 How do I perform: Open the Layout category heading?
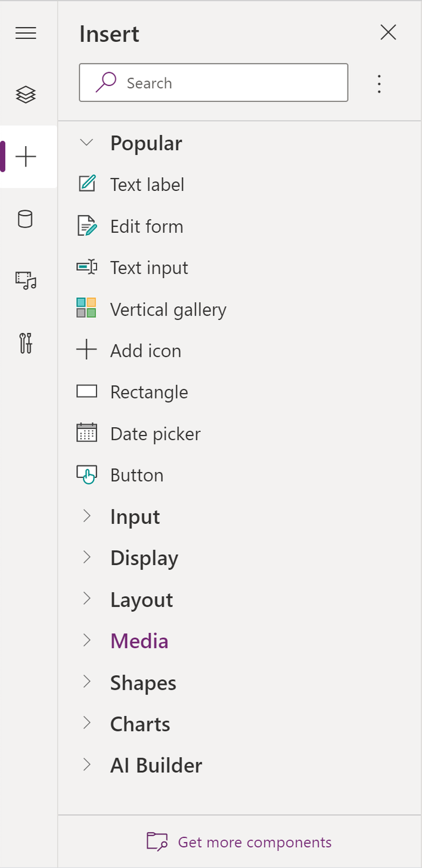click(x=141, y=600)
